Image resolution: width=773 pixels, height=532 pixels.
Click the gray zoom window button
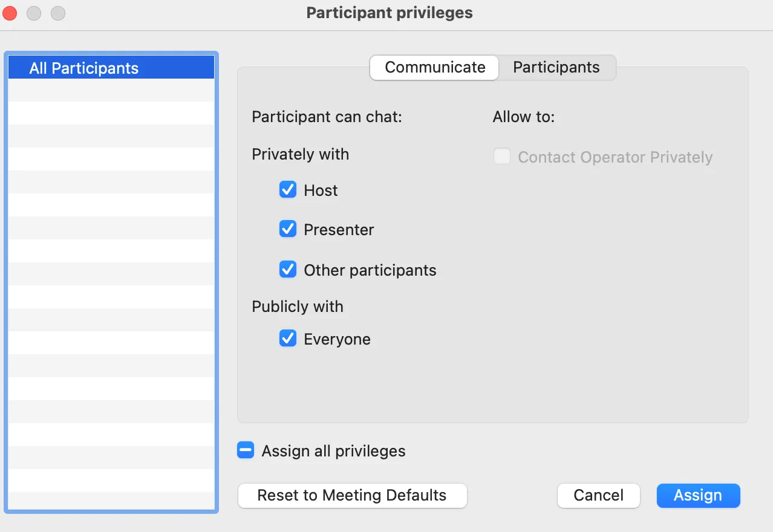click(x=57, y=13)
